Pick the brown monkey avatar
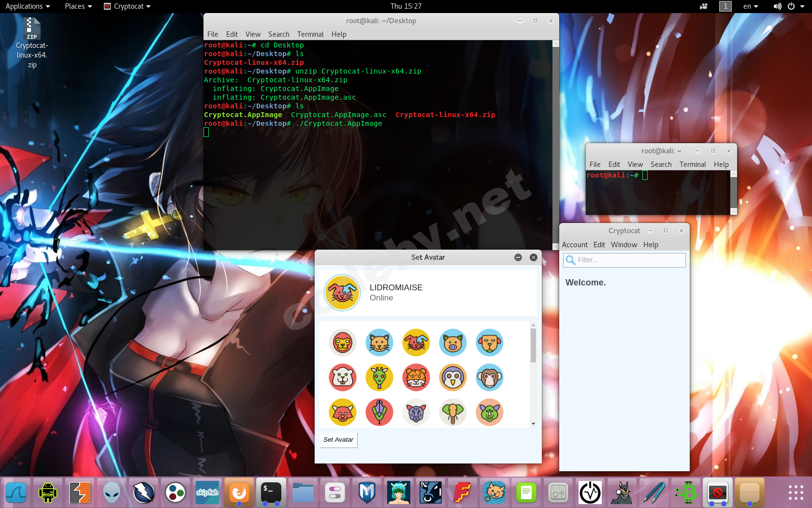 [x=490, y=377]
